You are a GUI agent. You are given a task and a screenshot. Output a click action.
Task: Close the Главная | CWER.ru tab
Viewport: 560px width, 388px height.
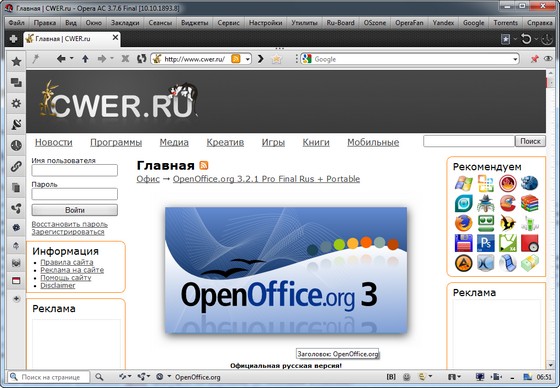pyautogui.click(x=115, y=37)
